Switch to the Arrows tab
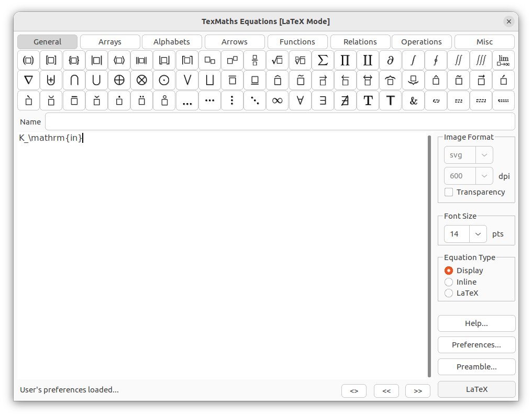The width and height of the screenshot is (532, 416). [235, 42]
